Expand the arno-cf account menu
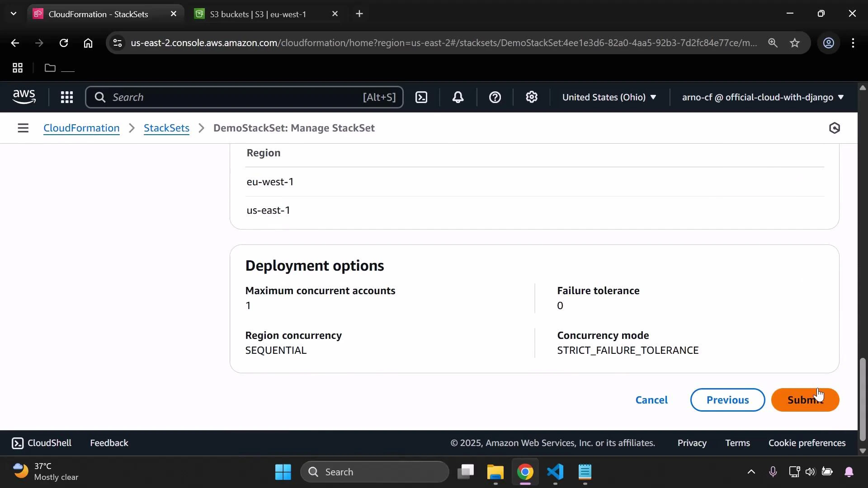The width and height of the screenshot is (868, 488). [762, 97]
